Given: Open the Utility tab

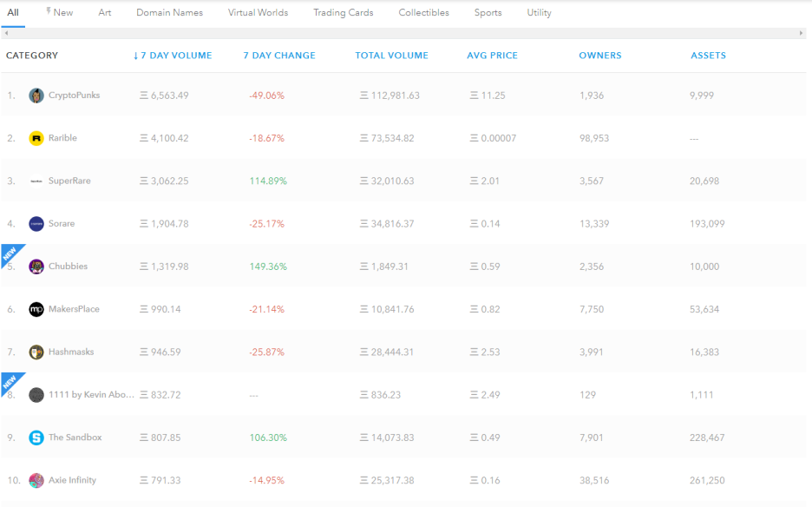Looking at the screenshot, I should click(539, 12).
